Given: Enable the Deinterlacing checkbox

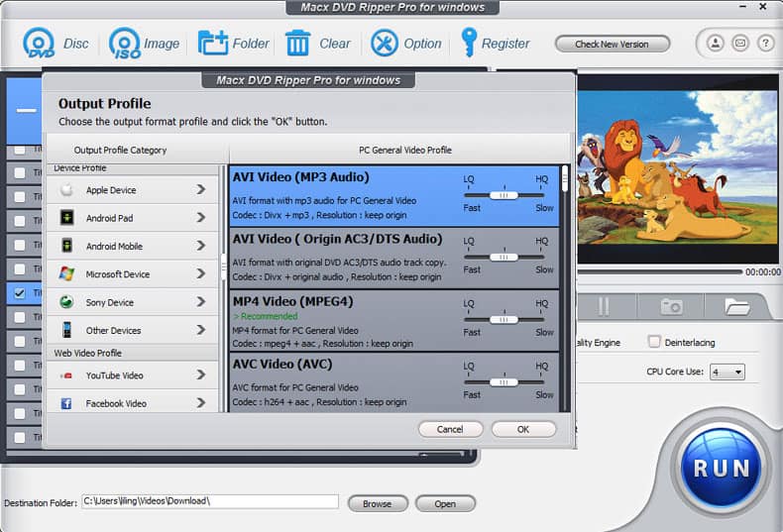Looking at the screenshot, I should pyautogui.click(x=654, y=342).
